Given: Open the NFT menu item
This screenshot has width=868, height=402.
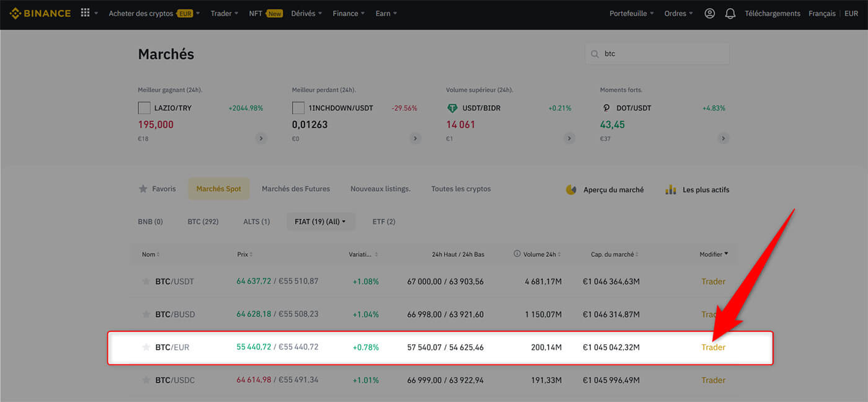Looking at the screenshot, I should pos(265,13).
